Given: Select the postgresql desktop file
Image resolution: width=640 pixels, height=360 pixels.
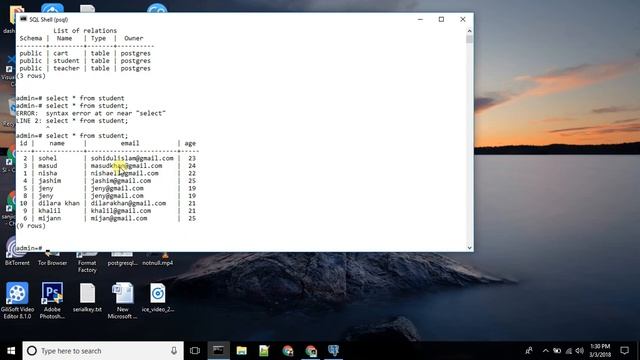Looking at the screenshot, I should click(122, 259).
